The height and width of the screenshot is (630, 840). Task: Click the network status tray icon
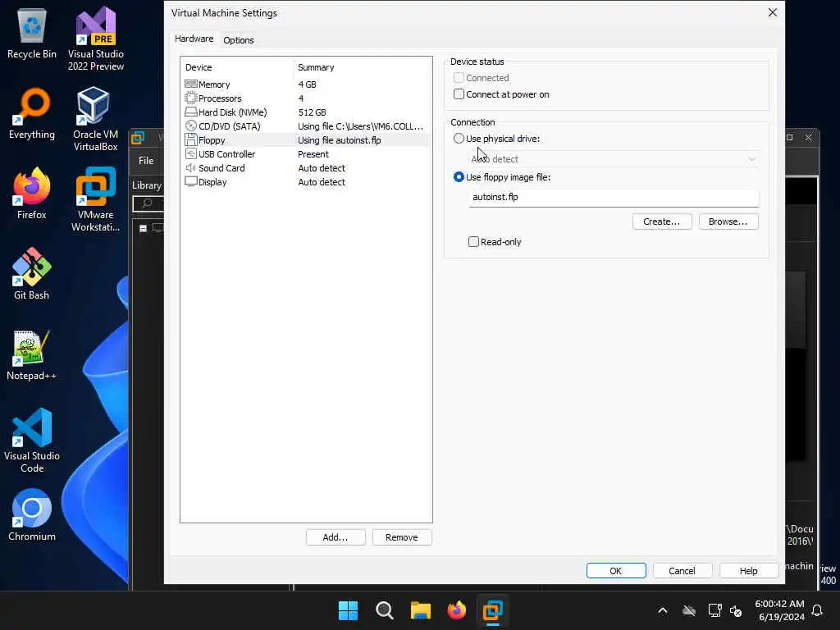point(714,610)
